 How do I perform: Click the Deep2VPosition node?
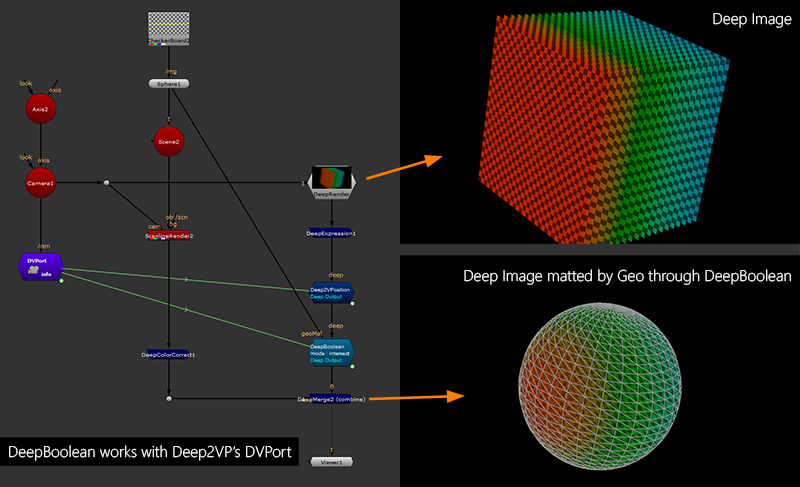click(331, 293)
